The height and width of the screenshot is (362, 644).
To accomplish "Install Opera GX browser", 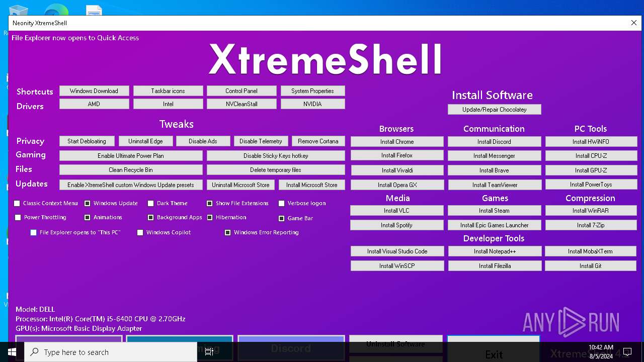I will (x=397, y=185).
